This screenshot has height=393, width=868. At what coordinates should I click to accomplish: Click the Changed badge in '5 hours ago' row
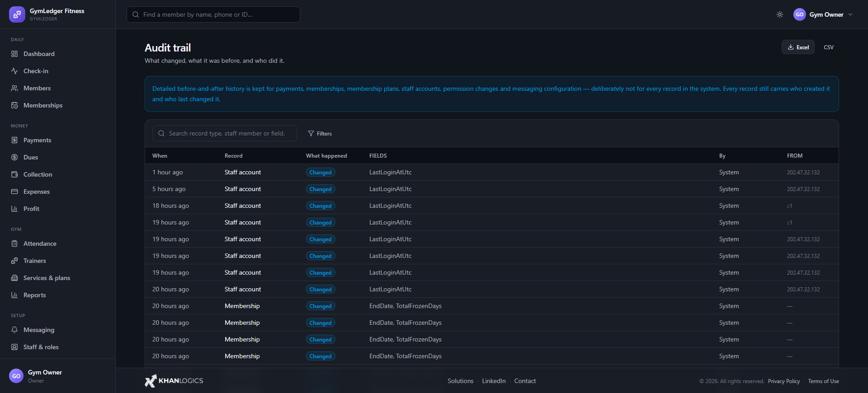(x=321, y=189)
